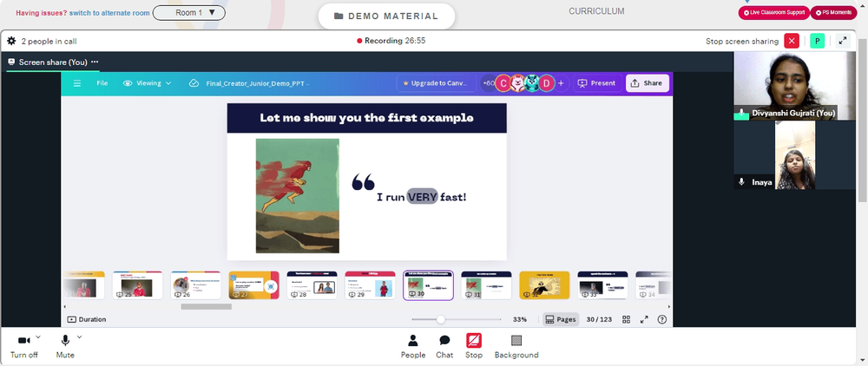Click the Flash runner image on slide
The image size is (868, 366).
tap(297, 196)
